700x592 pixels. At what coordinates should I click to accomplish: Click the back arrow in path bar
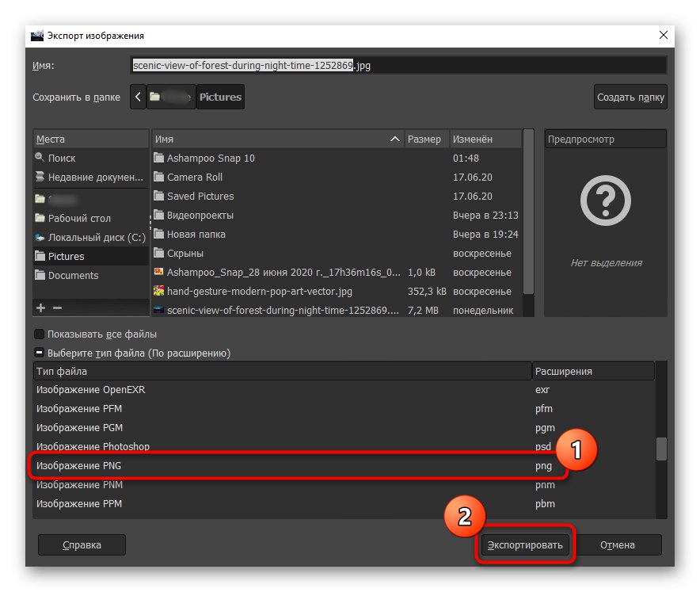pos(138,97)
